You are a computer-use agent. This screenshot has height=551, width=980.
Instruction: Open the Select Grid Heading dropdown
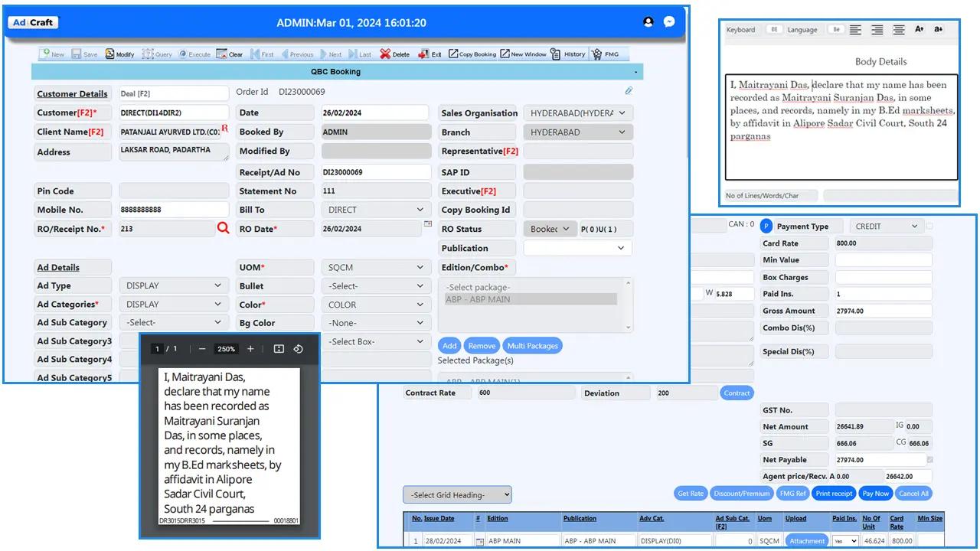pyautogui.click(x=457, y=495)
